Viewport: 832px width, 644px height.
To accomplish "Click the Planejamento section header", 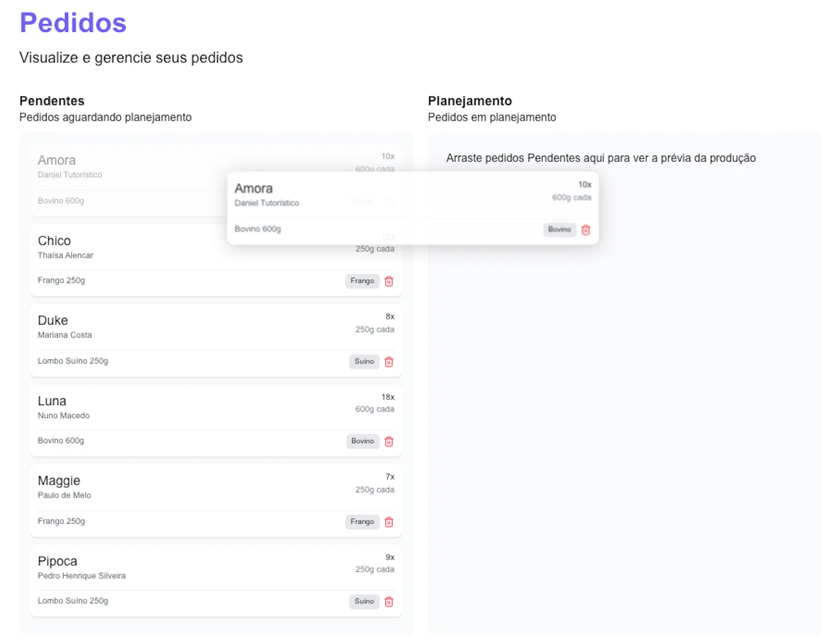I will point(470,101).
